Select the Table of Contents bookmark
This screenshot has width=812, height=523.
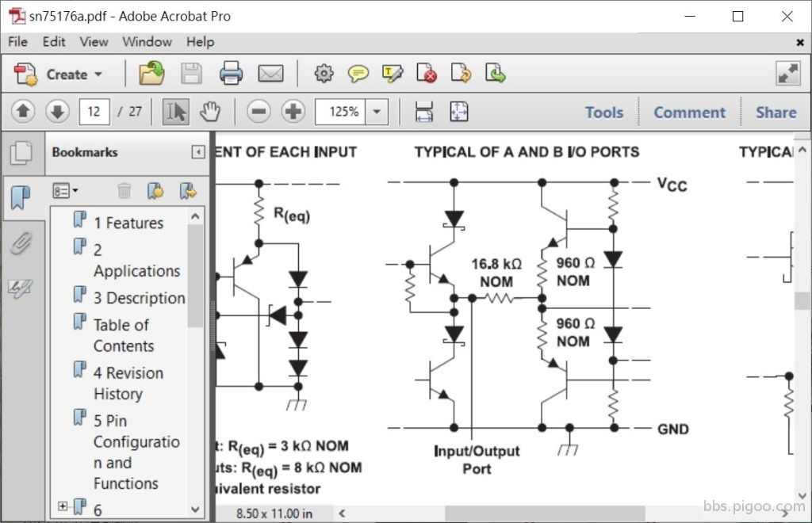[x=124, y=335]
